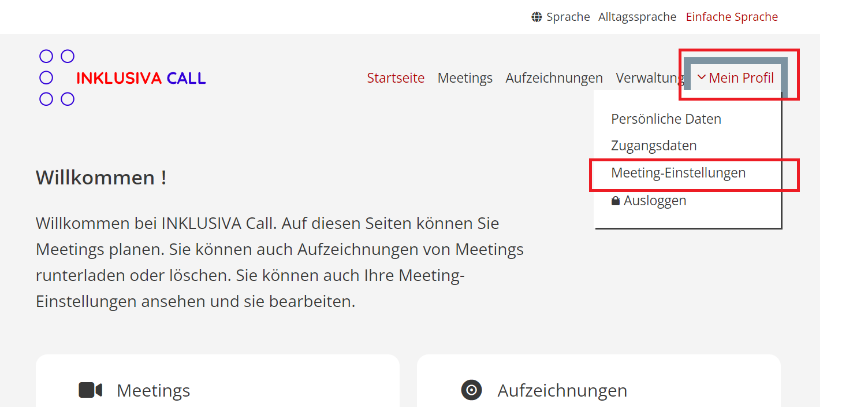Viewport: 868px width, 407px height.
Task: Select Zugangsdaten from profile menu
Action: [x=654, y=146]
